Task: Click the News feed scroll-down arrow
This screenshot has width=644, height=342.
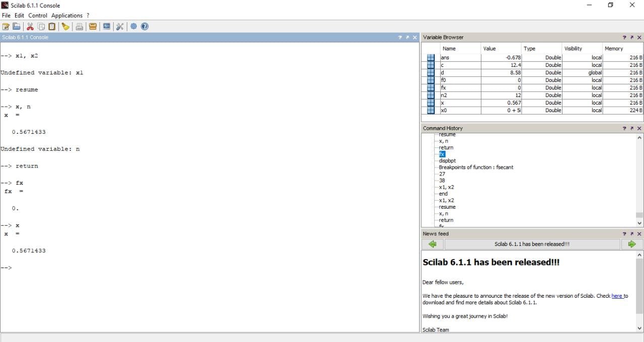Action: 639,328
